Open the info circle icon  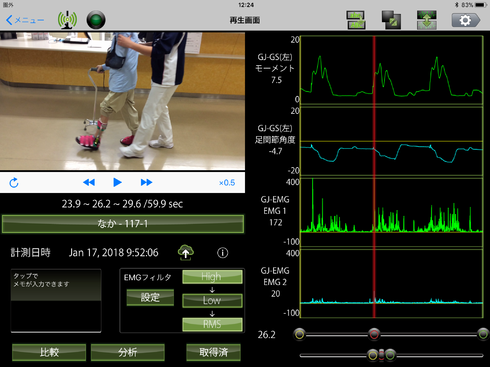[x=223, y=253]
